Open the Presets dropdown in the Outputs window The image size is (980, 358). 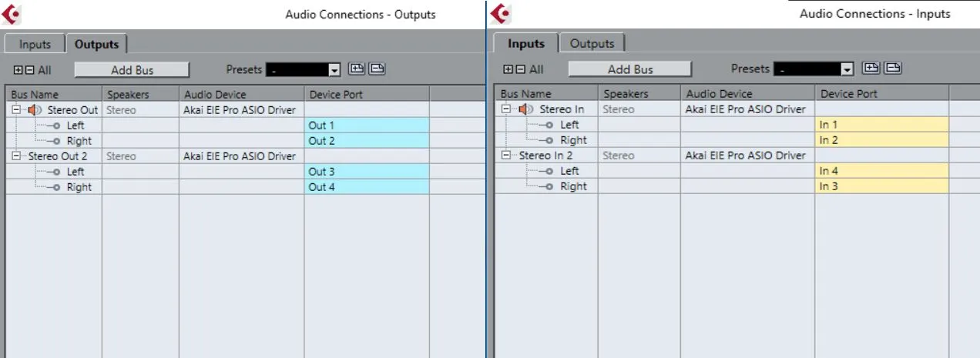pyautogui.click(x=334, y=70)
